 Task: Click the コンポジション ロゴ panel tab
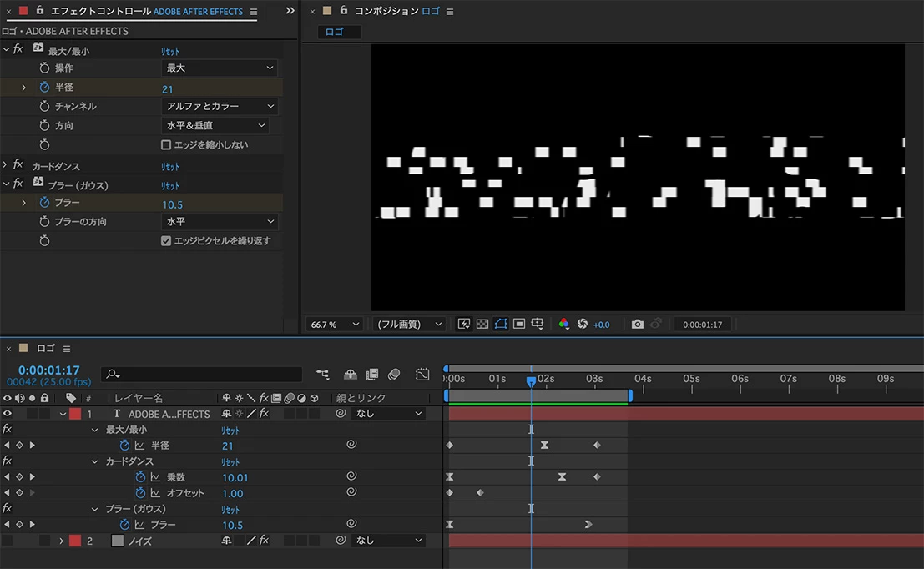(397, 11)
